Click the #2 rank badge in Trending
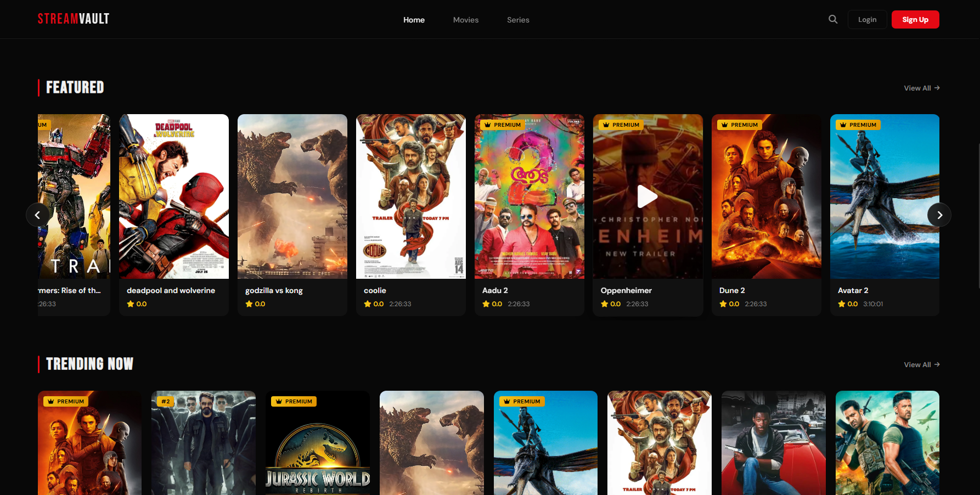The height and width of the screenshot is (495, 980). [x=165, y=402]
